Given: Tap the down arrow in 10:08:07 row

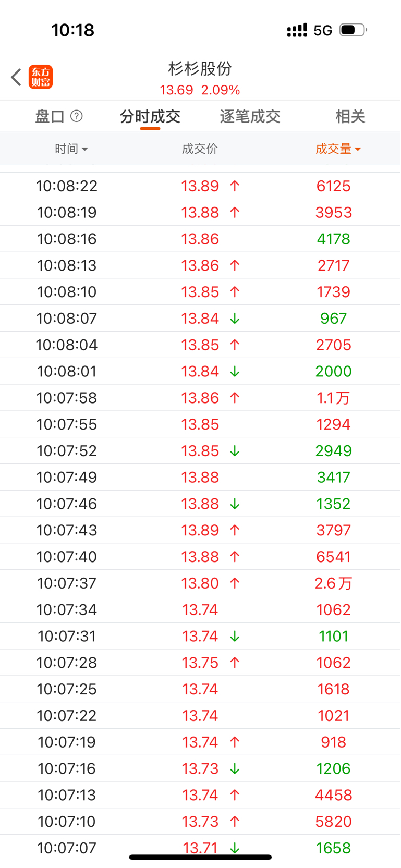Looking at the screenshot, I should point(235,319).
